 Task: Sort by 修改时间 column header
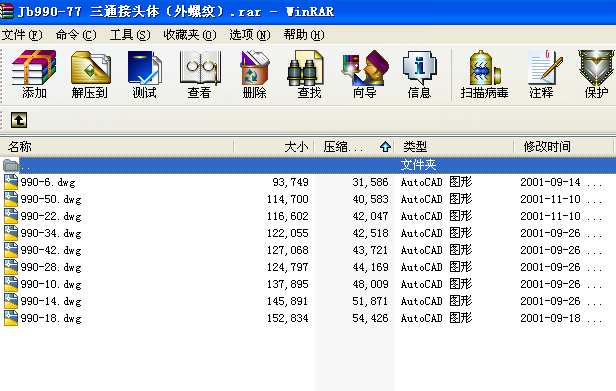tap(563, 147)
